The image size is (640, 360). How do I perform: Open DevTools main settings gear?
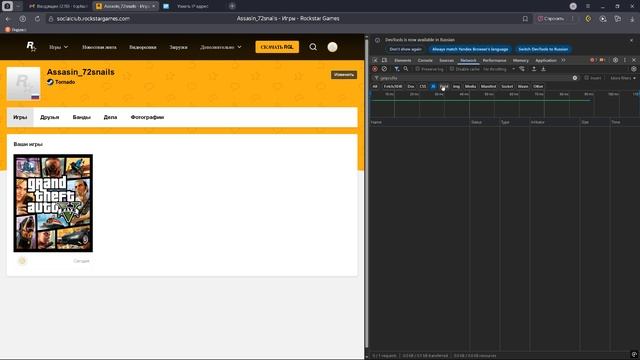(615, 60)
